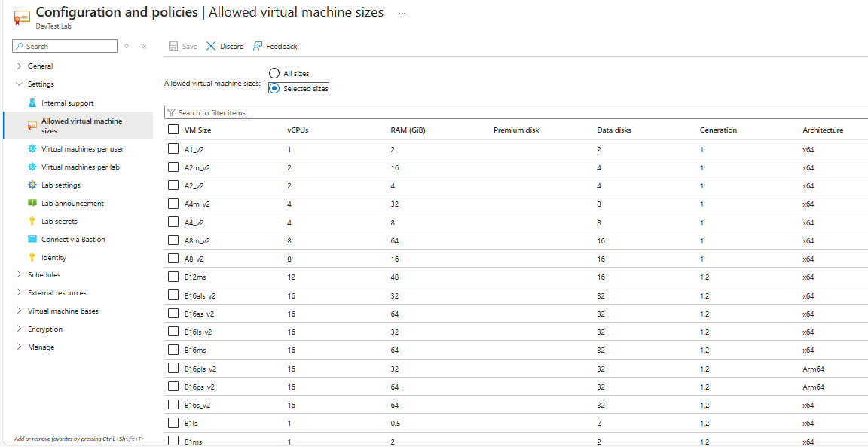Sort by the Architecture column header
This screenshot has height=447, width=868.
(x=823, y=130)
